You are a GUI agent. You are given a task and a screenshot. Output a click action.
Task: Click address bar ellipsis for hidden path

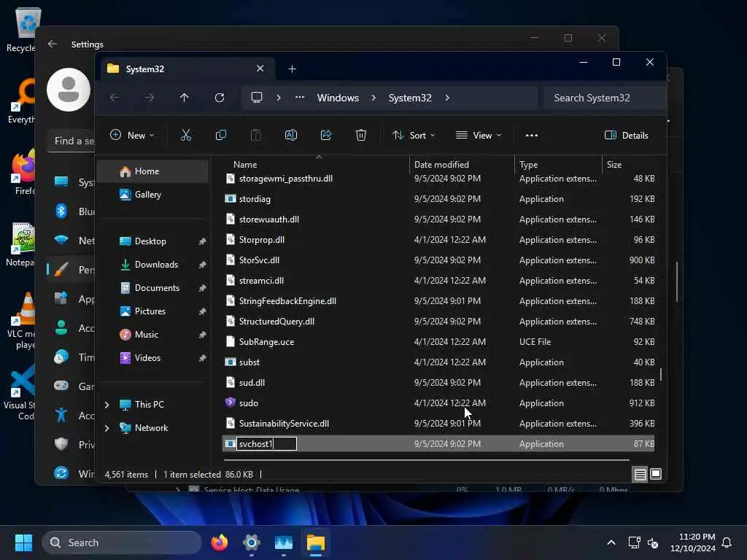299,97
